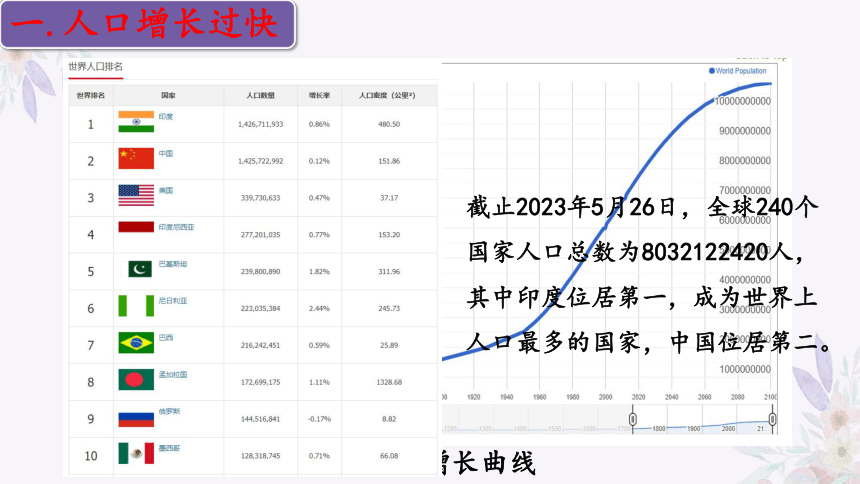Open the 墨西哥 country link
The width and height of the screenshot is (860, 484).
169,448
